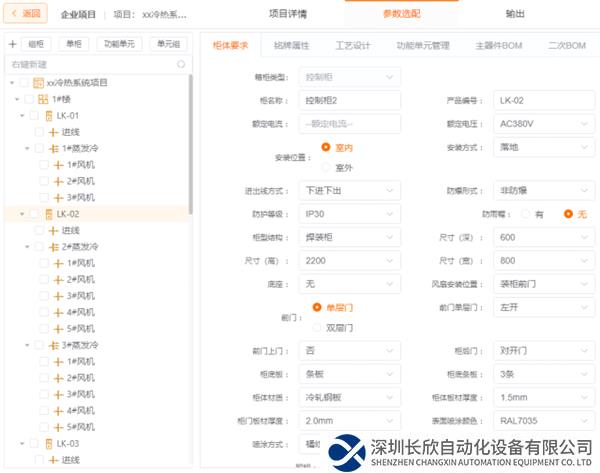600x473 pixels.
Task: Click the xx冷热系统项目 project icon
Action: (38, 83)
